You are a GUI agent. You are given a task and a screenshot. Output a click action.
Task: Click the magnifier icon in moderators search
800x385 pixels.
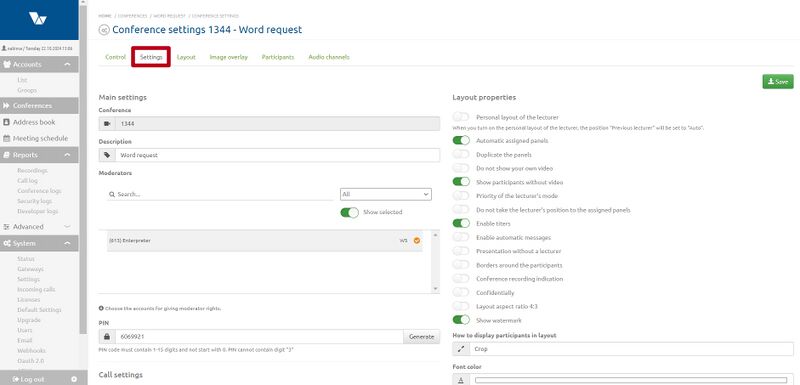[x=112, y=194]
